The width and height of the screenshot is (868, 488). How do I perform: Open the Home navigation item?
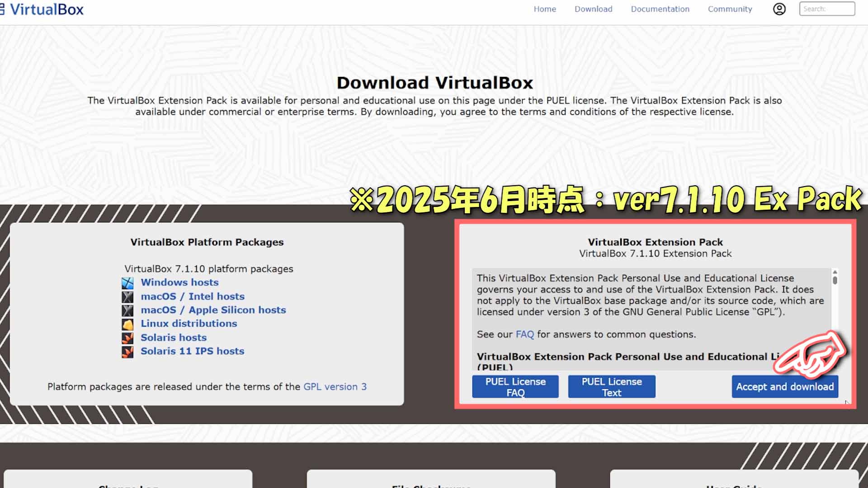(x=544, y=9)
